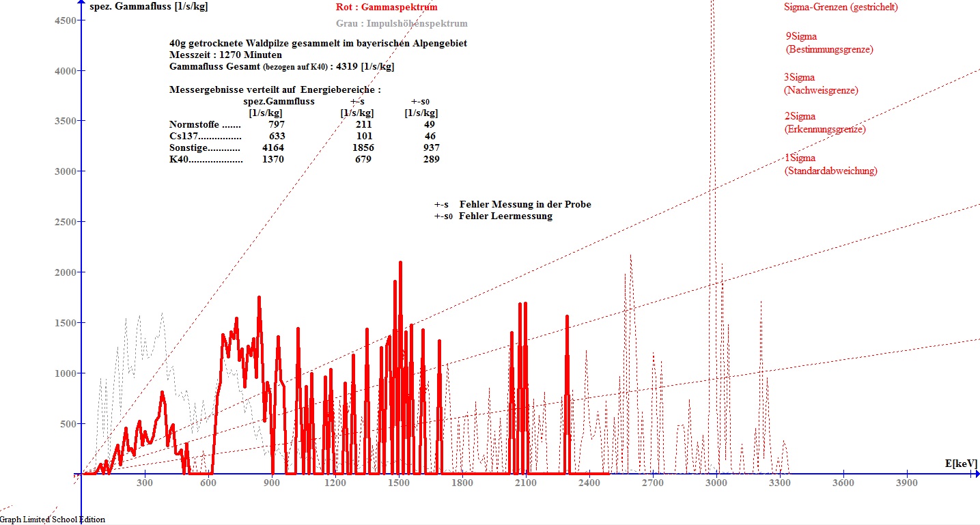Click the 1000 y-axis tick label

[x=65, y=373]
